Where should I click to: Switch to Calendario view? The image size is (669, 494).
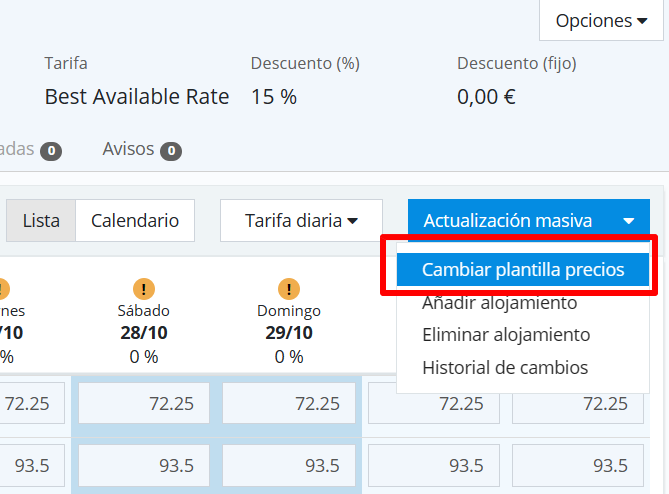[x=135, y=221]
